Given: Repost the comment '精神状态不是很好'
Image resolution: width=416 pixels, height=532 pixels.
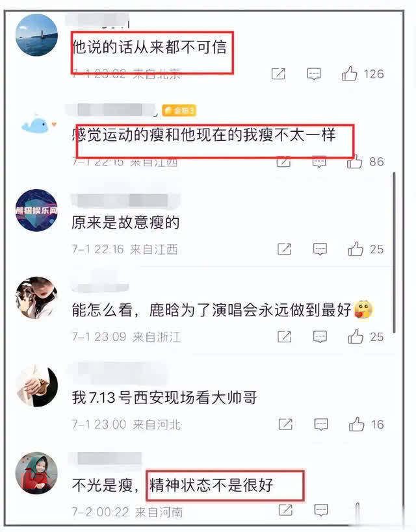Looking at the screenshot, I should click(x=285, y=510).
